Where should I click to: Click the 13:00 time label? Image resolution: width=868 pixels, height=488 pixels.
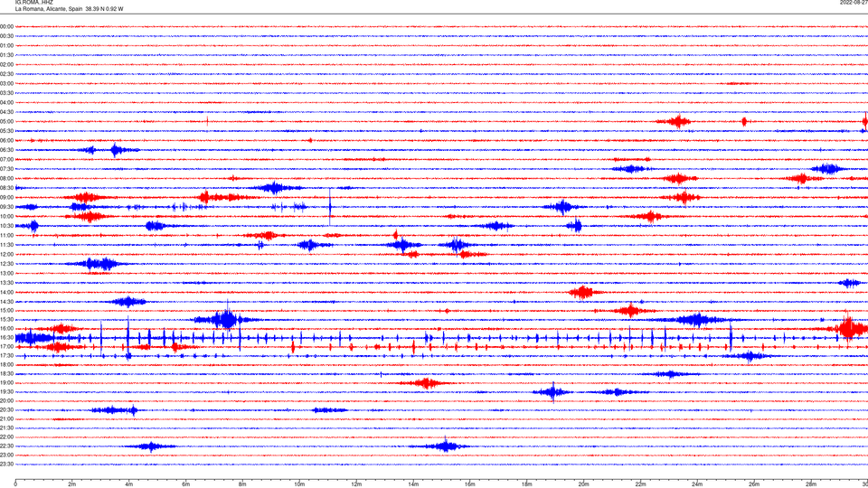tap(6, 273)
